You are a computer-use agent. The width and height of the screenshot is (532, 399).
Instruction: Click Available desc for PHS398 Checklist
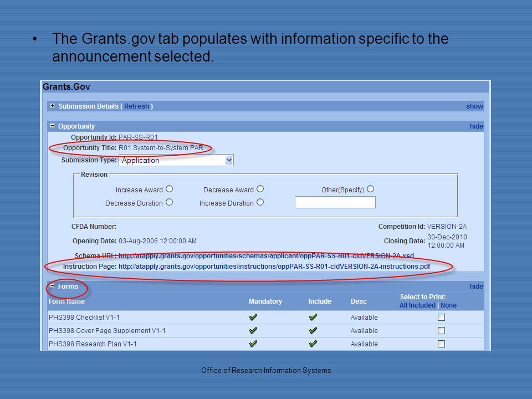[x=364, y=317]
